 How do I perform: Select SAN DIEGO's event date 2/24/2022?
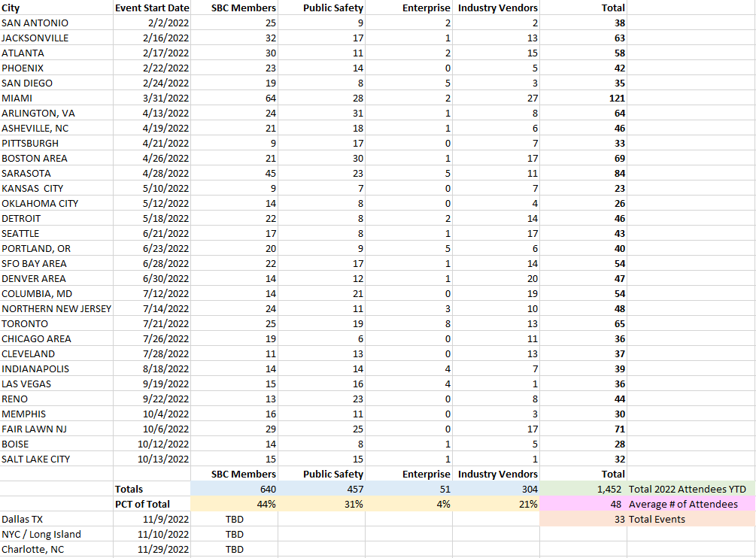click(152, 83)
